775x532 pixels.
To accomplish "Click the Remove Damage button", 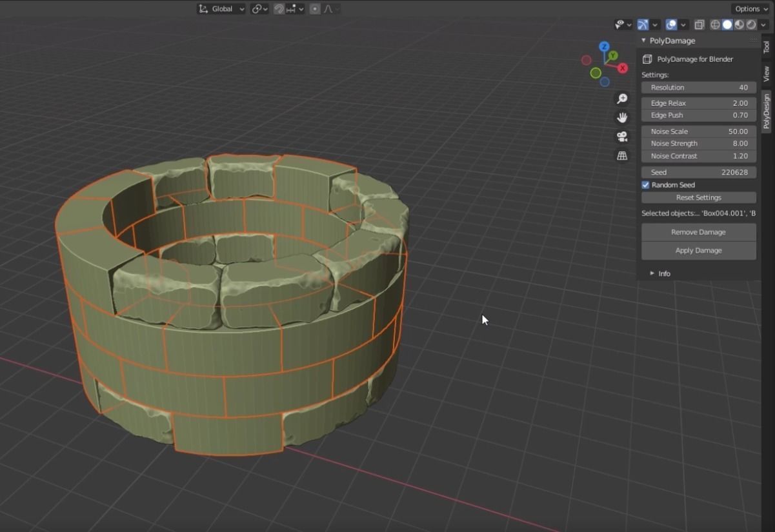I will coord(699,232).
